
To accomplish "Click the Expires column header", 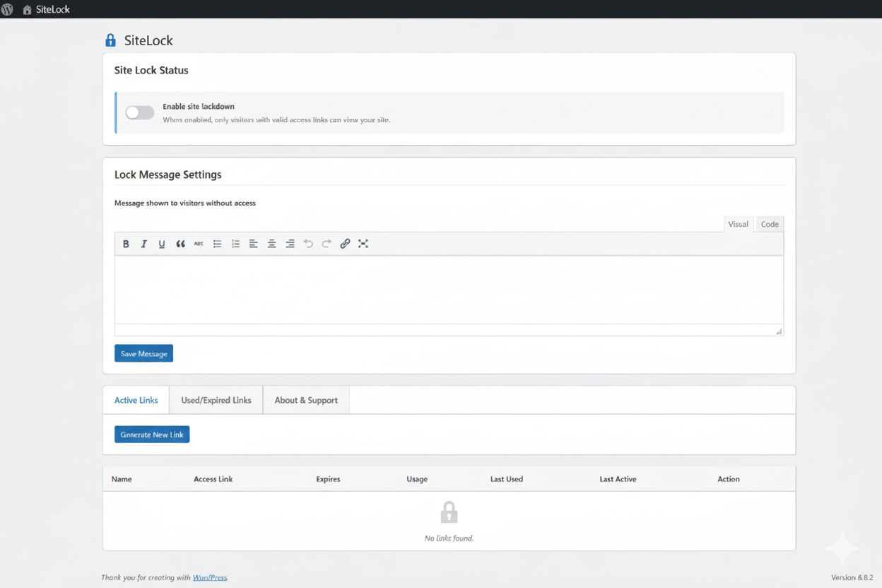I will [x=328, y=479].
